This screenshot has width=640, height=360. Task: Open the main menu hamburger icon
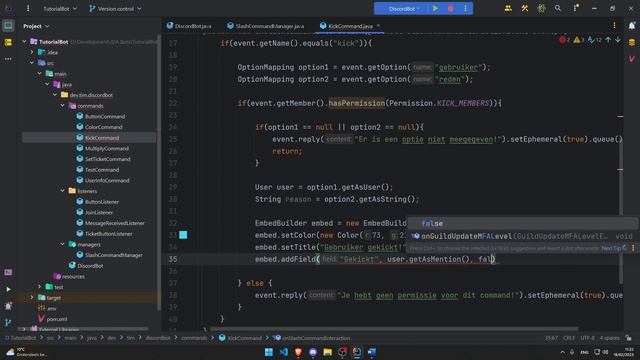[x=28, y=8]
